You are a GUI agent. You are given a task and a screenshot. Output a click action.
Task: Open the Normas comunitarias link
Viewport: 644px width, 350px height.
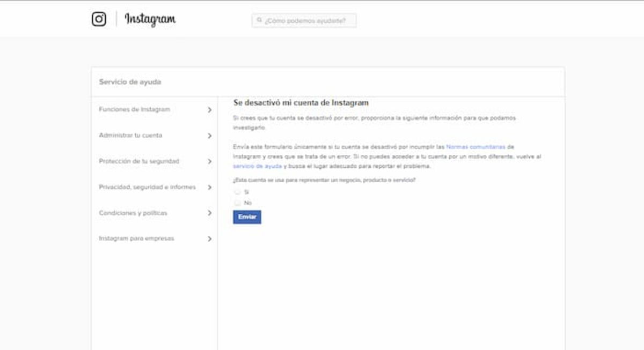coord(475,147)
